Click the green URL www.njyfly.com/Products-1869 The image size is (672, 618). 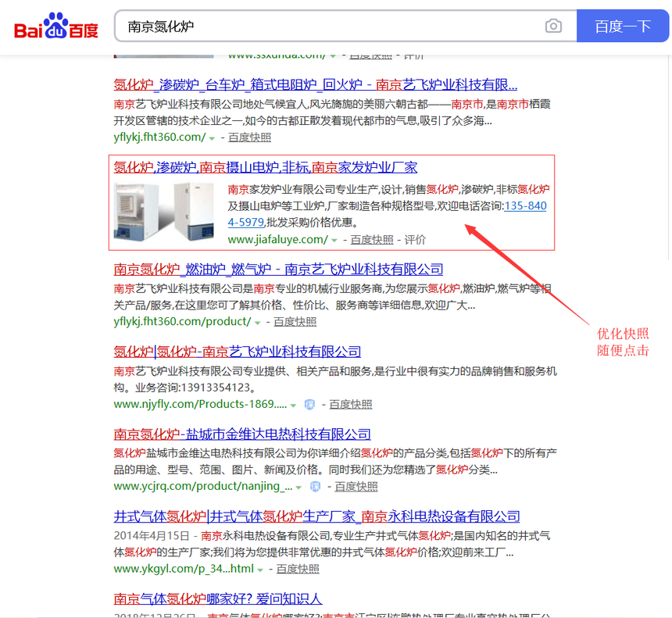point(200,404)
